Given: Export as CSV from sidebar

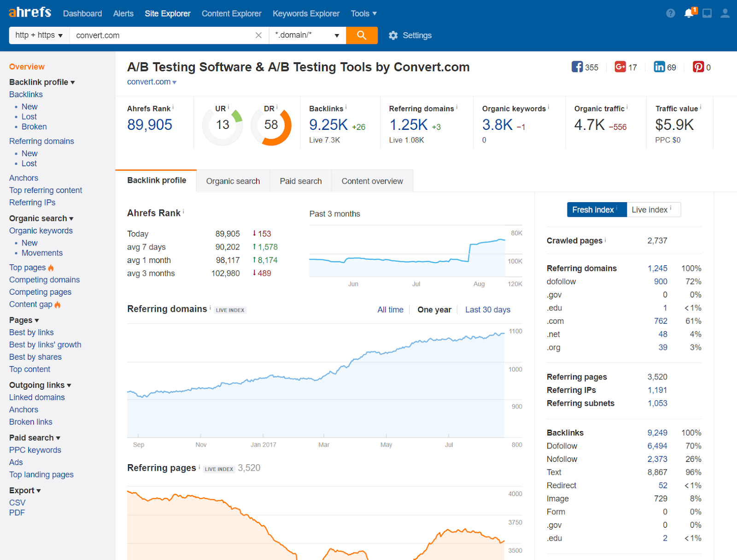Looking at the screenshot, I should [x=18, y=502].
